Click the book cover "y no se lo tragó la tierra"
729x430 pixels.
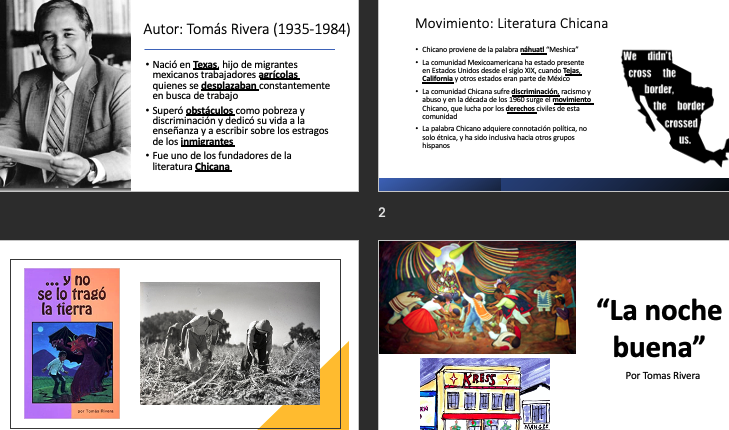point(72,343)
